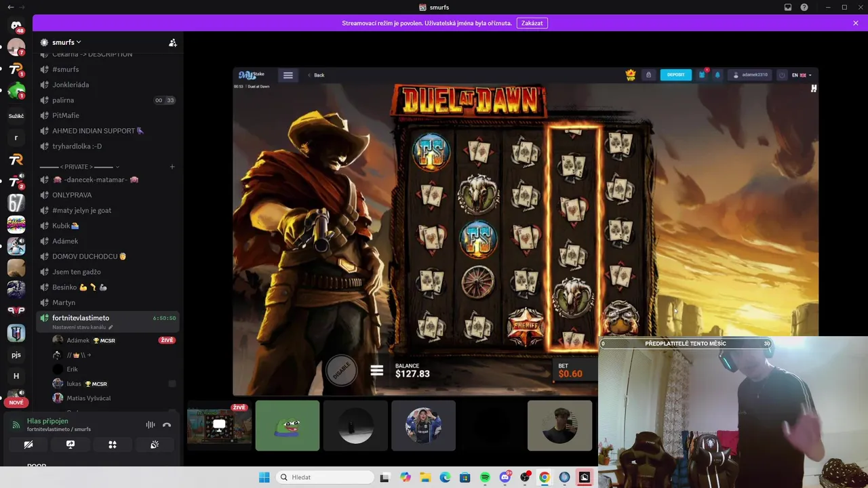Open Discord inbox icon in title bar

tap(788, 7)
